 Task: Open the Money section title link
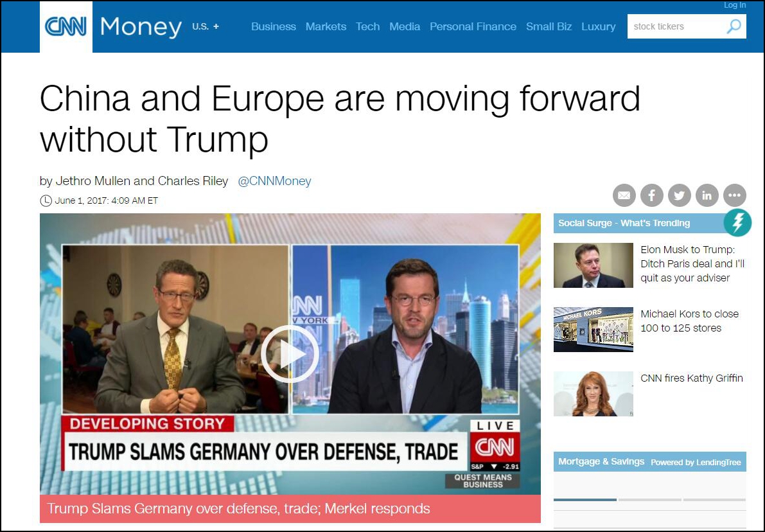click(141, 27)
